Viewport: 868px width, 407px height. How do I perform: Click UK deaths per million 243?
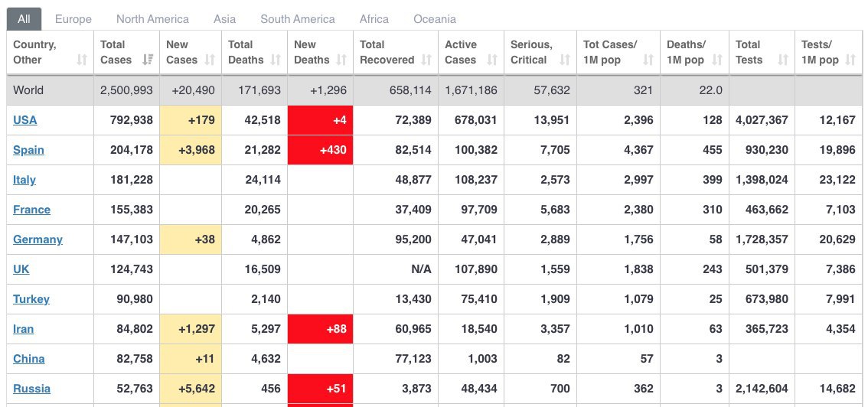[712, 269]
